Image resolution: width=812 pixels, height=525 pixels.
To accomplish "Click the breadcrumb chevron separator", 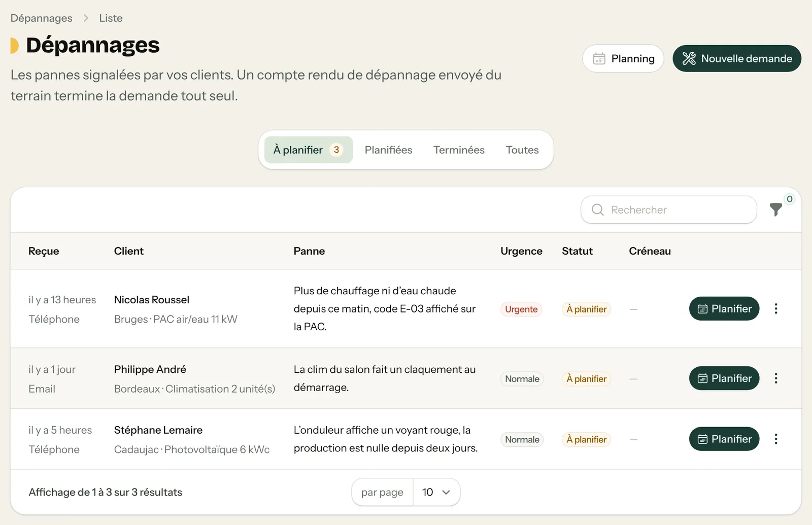I will tap(86, 18).
